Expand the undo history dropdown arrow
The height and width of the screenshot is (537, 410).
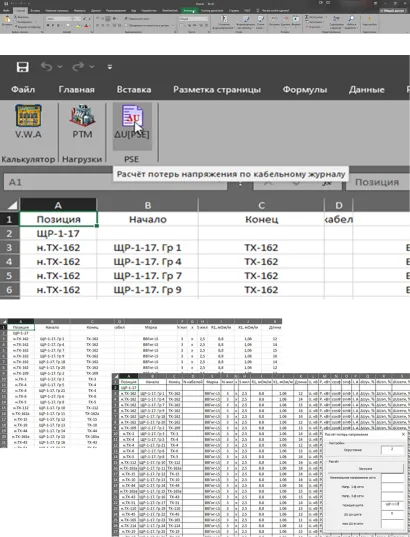60,67
